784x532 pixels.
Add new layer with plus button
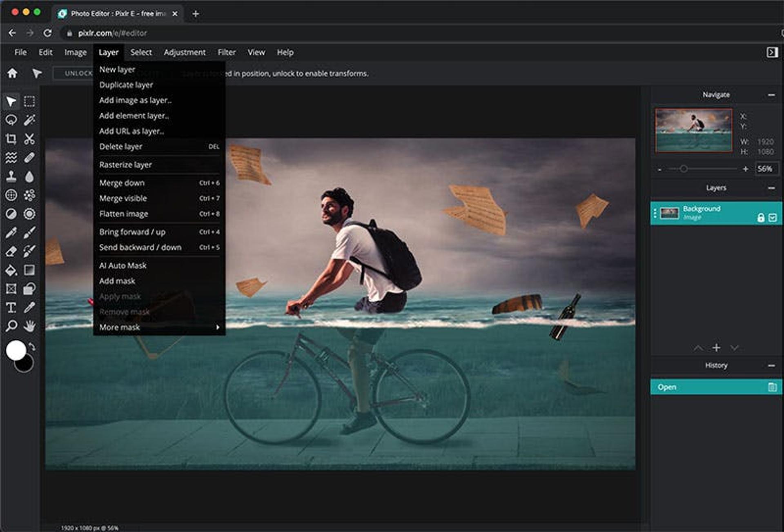pos(716,348)
